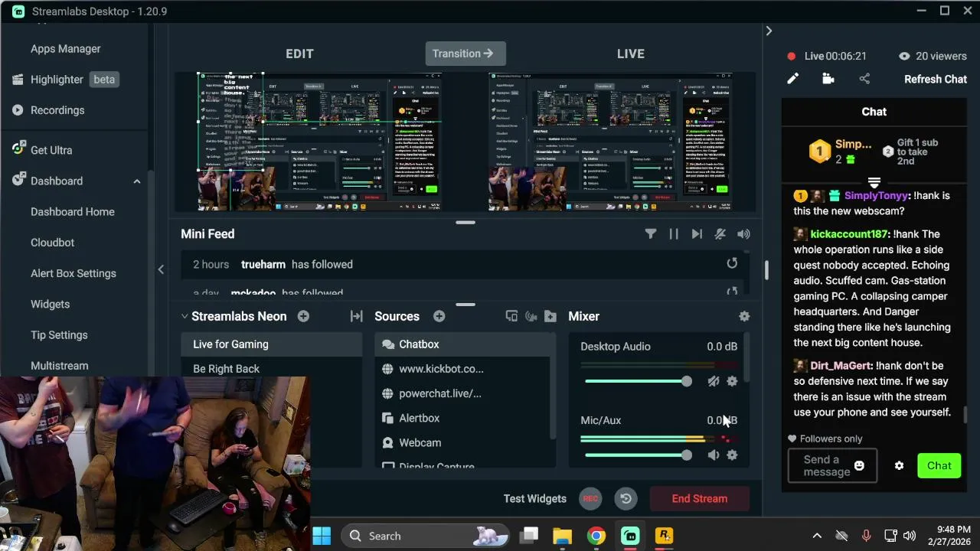Image resolution: width=980 pixels, height=551 pixels.
Task: Toggle Mini Feed alert notifications mute
Action: point(720,234)
